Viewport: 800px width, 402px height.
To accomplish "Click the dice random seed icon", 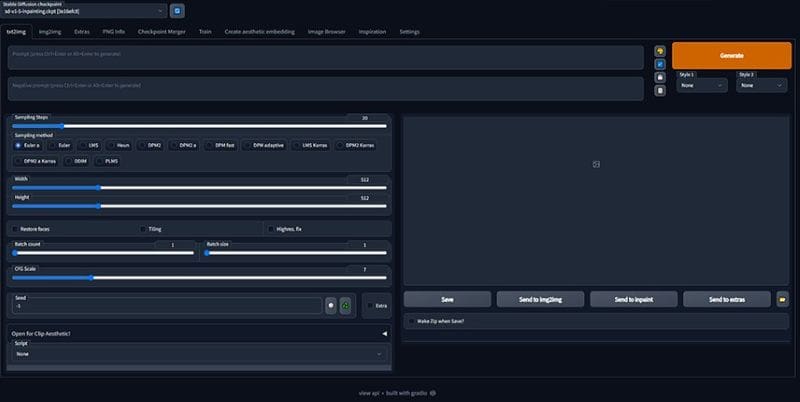I will [x=331, y=306].
